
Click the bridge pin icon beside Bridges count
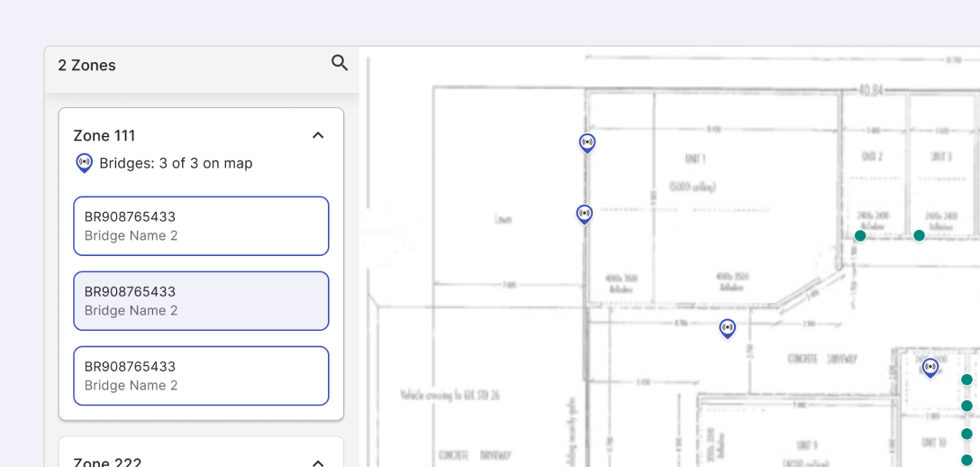click(x=85, y=163)
